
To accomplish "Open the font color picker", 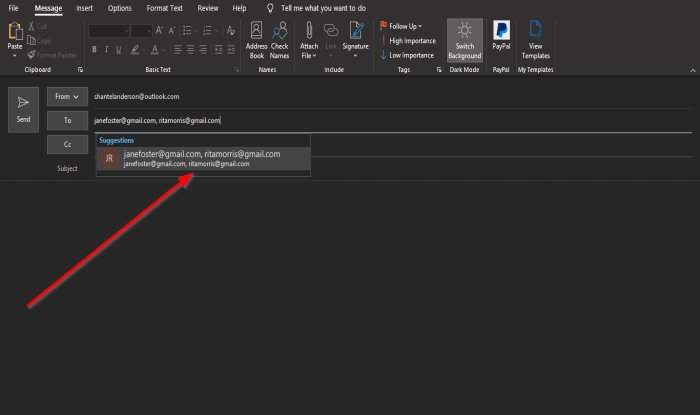I will click(x=154, y=50).
